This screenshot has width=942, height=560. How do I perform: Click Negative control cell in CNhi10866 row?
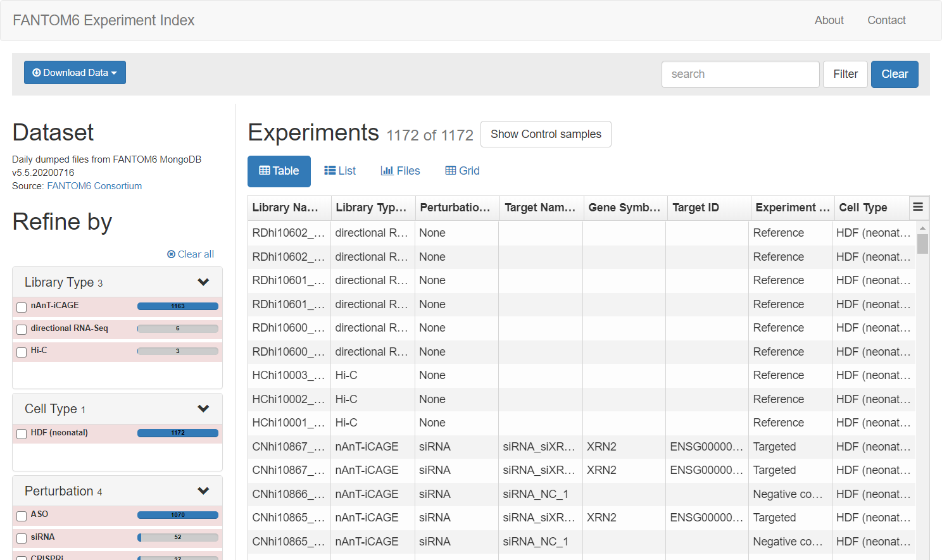[x=790, y=494]
